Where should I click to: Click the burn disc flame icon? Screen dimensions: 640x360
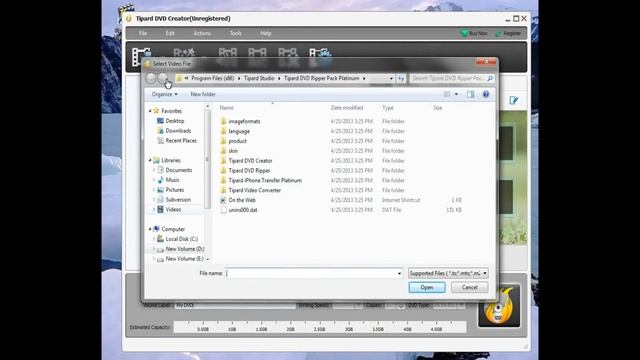click(x=499, y=306)
